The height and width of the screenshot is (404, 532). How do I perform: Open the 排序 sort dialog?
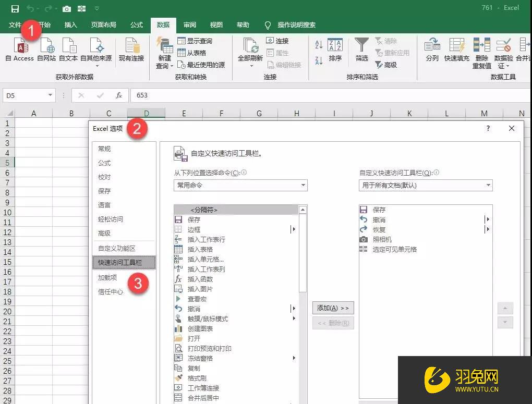click(x=335, y=50)
